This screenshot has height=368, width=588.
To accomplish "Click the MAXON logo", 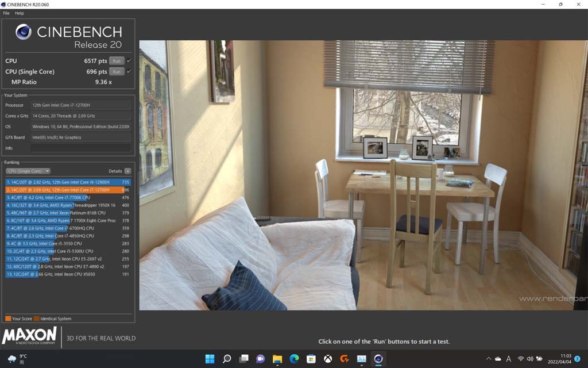I will tap(29, 335).
